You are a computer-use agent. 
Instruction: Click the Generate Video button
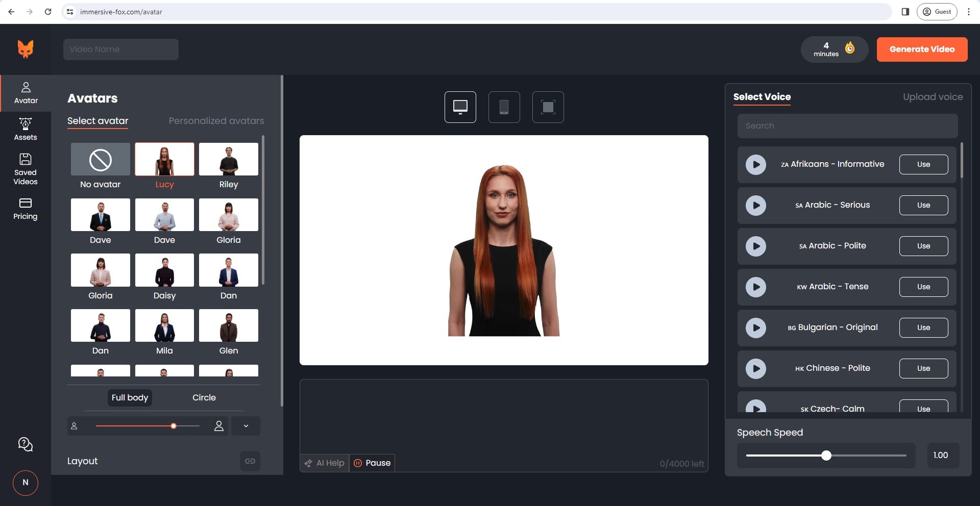[922, 49]
